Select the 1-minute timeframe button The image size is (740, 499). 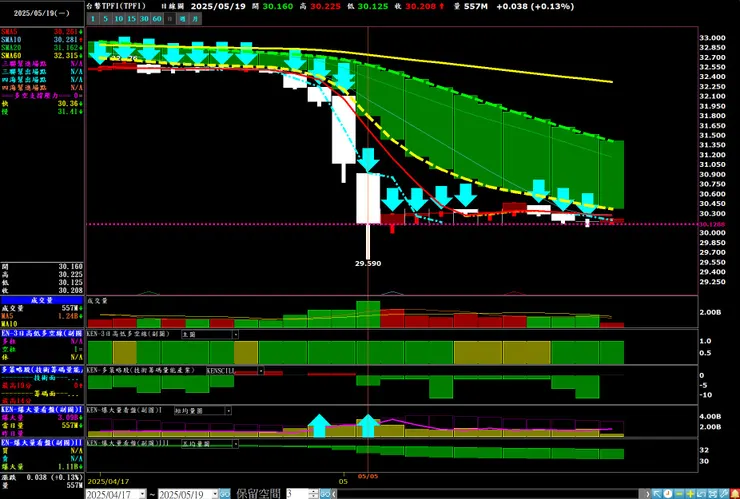93,19
